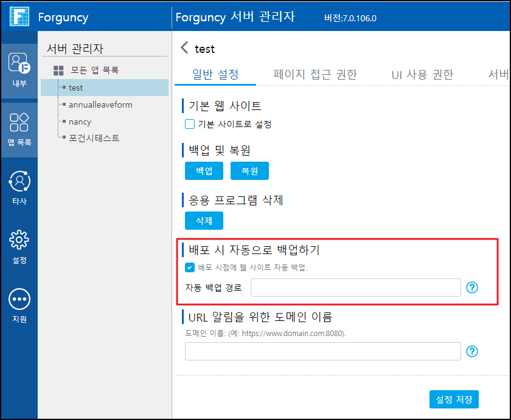Click help icon beside 자동 백업 경로
The height and width of the screenshot is (420, 511).
coord(472,287)
